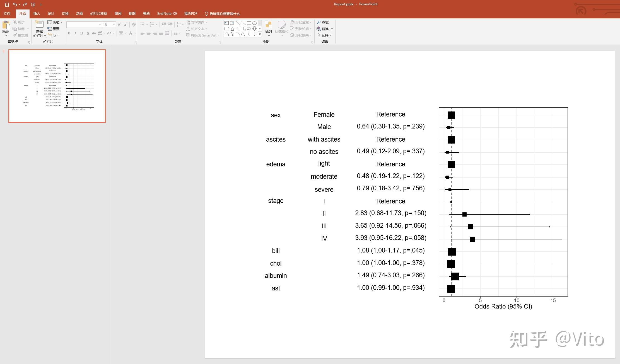Viewport: 620px width, 364px height.
Task: Select the oval shape in shapes gallery
Action: [x=254, y=23]
